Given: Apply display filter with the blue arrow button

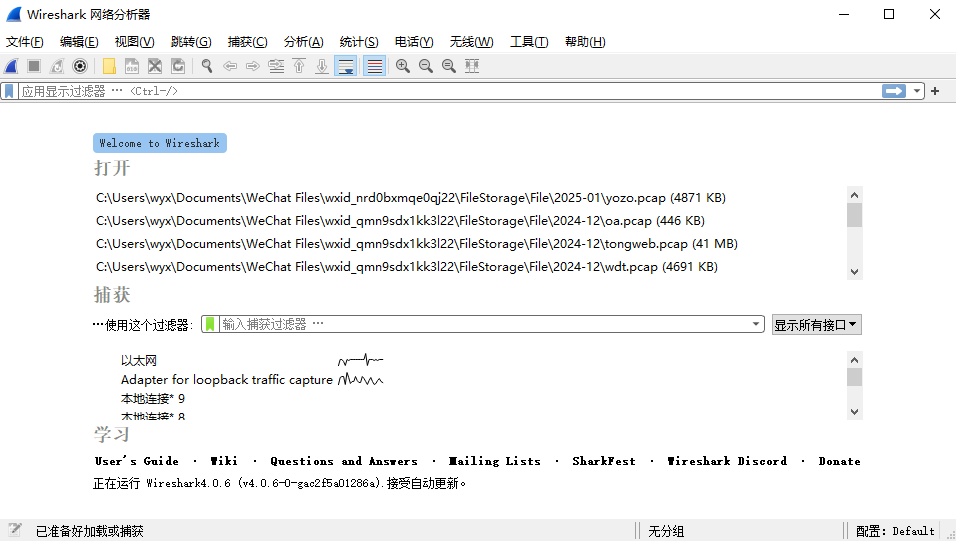Looking at the screenshot, I should click(x=894, y=91).
